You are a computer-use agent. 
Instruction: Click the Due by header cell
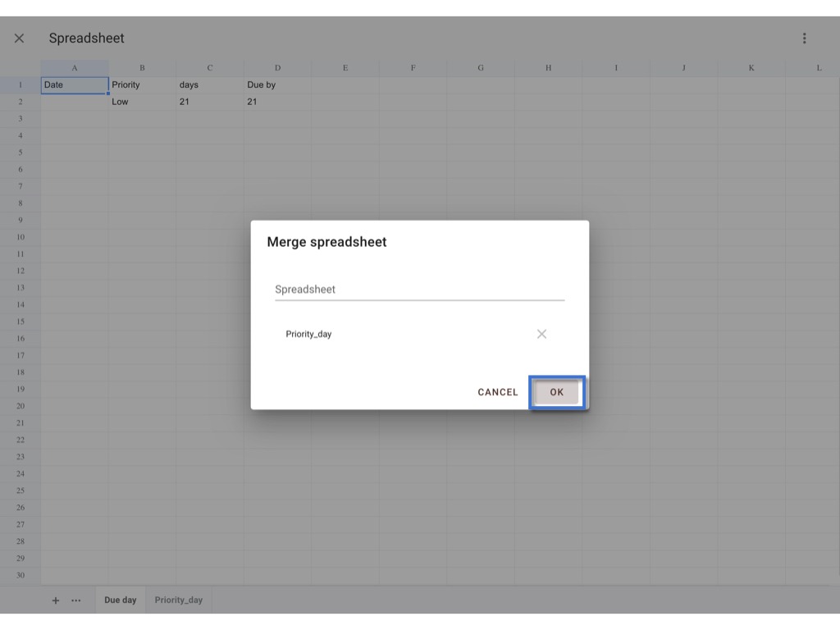(x=277, y=85)
